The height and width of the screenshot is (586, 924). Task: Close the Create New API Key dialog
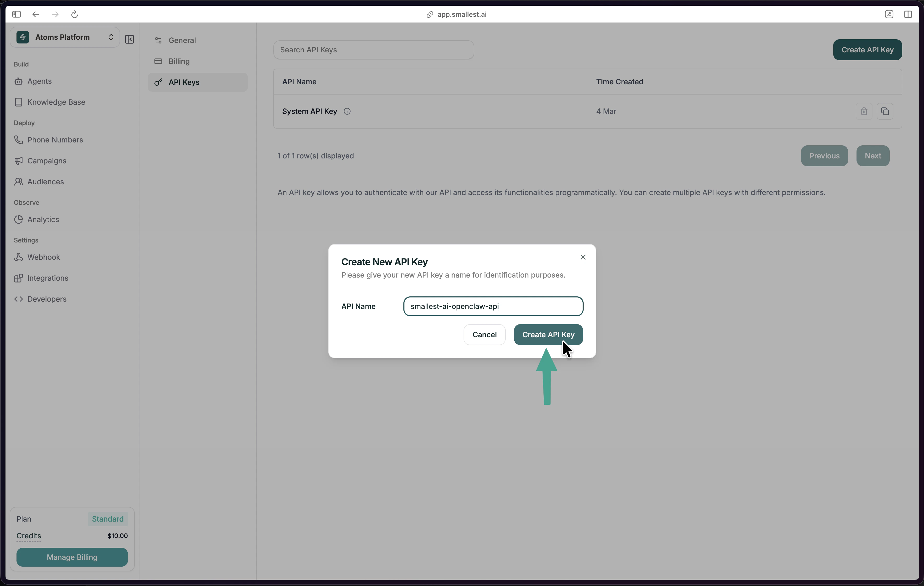click(583, 257)
